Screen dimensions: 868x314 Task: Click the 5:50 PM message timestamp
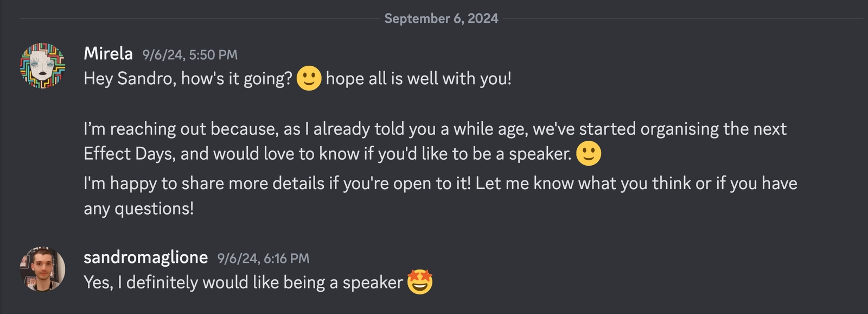(x=190, y=55)
